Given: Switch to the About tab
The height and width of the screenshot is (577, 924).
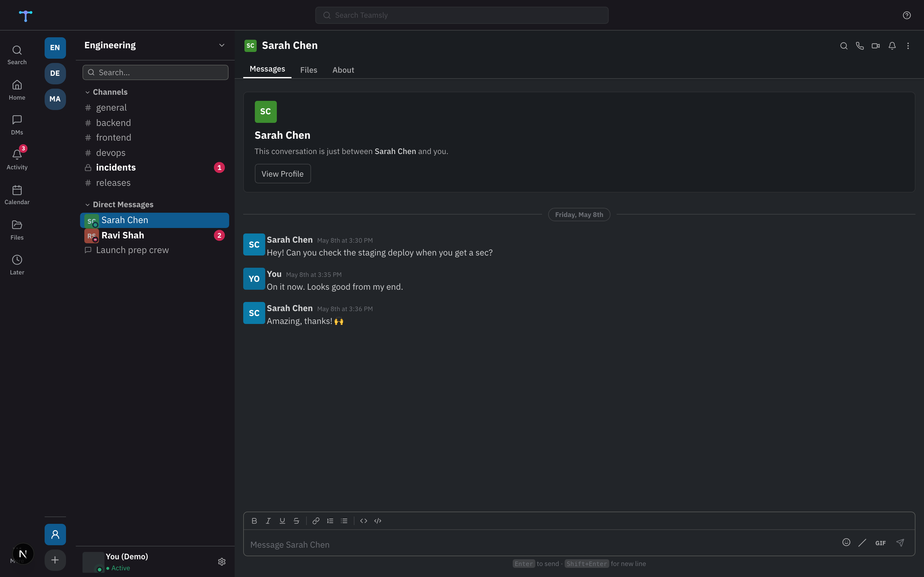Looking at the screenshot, I should coord(343,70).
